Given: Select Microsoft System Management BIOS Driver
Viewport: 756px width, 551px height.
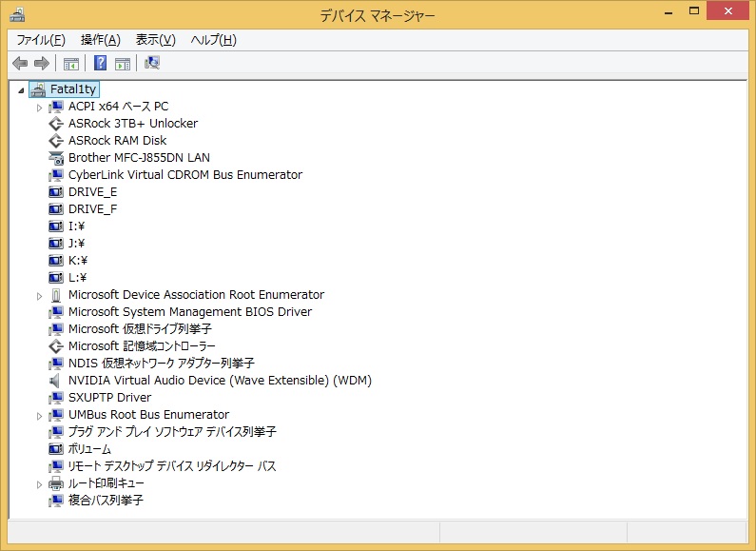Looking at the screenshot, I should (190, 312).
